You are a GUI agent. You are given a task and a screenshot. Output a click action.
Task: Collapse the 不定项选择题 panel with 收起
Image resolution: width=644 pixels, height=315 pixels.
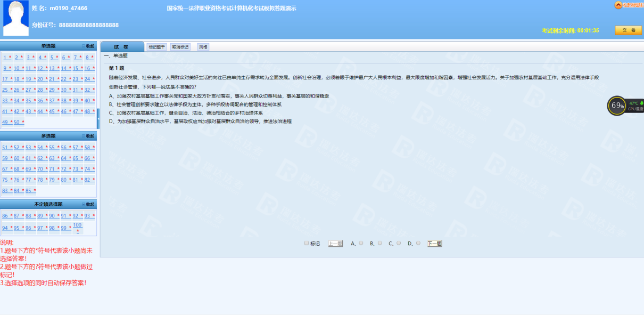point(88,204)
